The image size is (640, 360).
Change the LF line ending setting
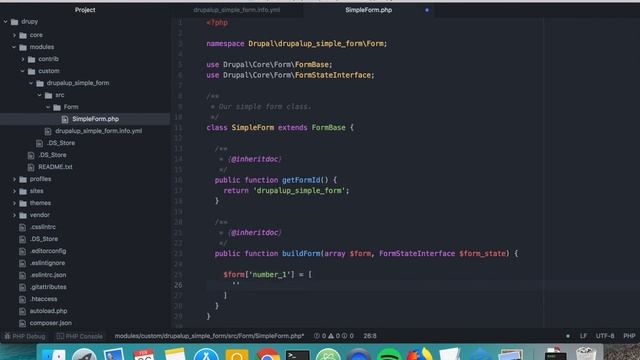(583, 336)
